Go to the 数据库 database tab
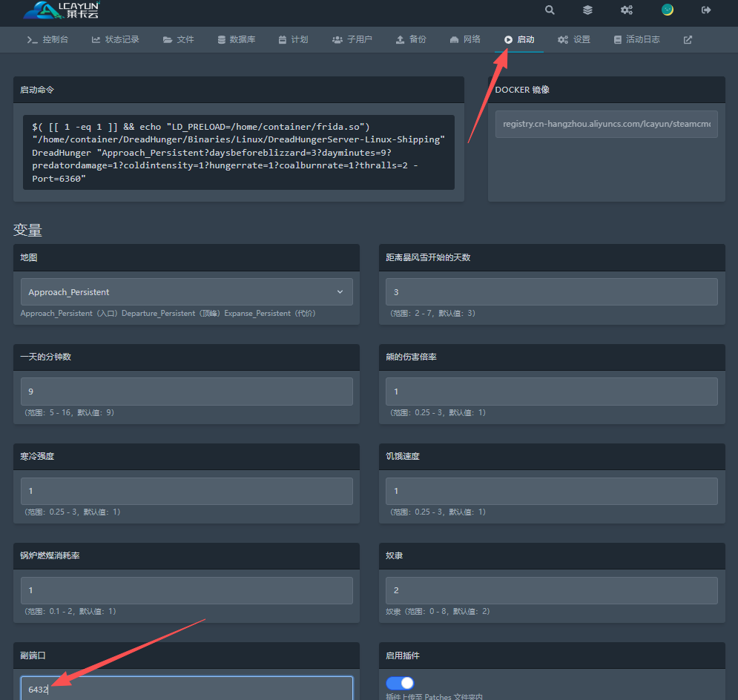The image size is (738, 700). click(x=236, y=39)
